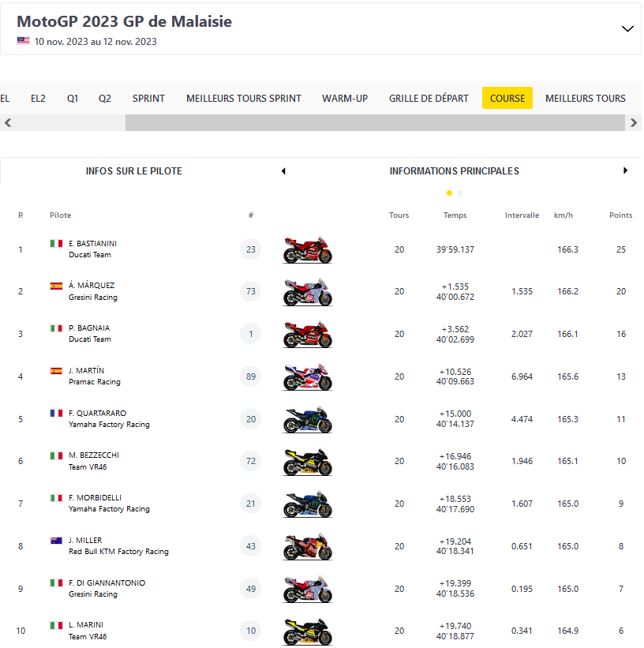This screenshot has width=644, height=648.
Task: Click the Italian flag next to E. Bastianini
Action: coord(56,244)
